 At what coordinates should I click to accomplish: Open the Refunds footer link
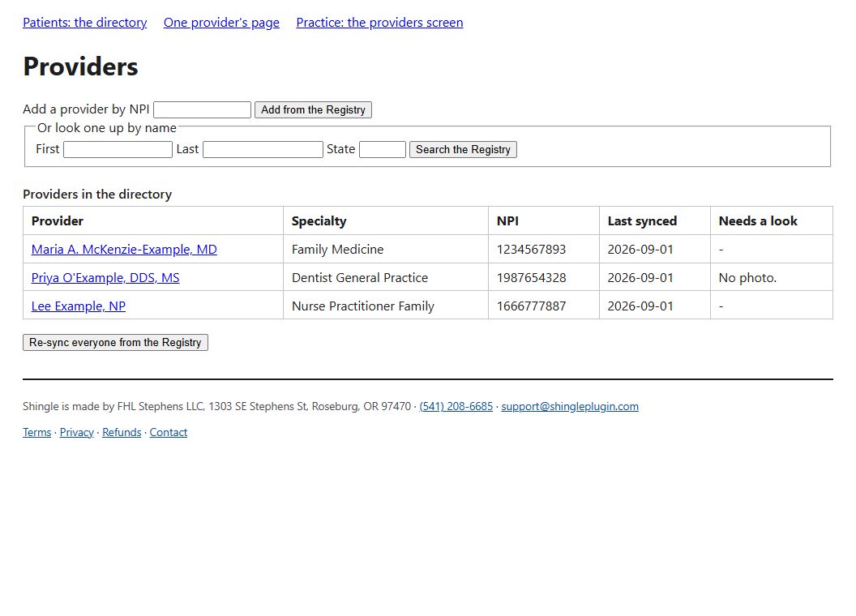[122, 433]
